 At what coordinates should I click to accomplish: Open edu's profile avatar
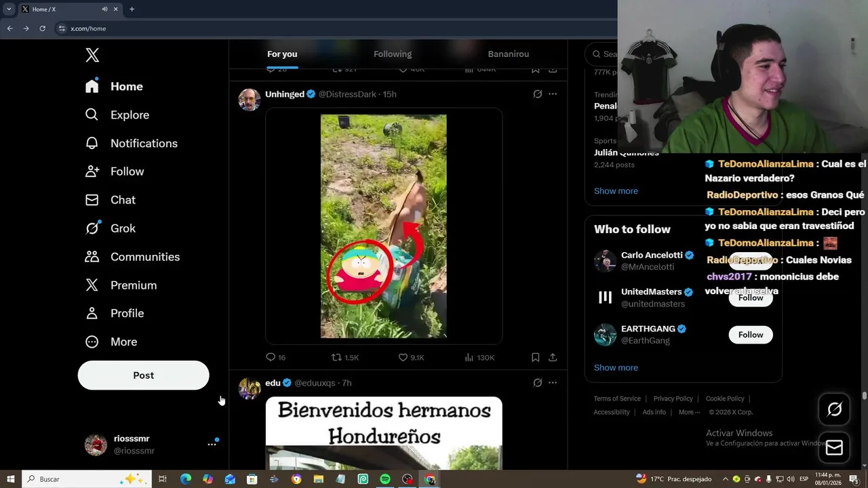tap(250, 388)
